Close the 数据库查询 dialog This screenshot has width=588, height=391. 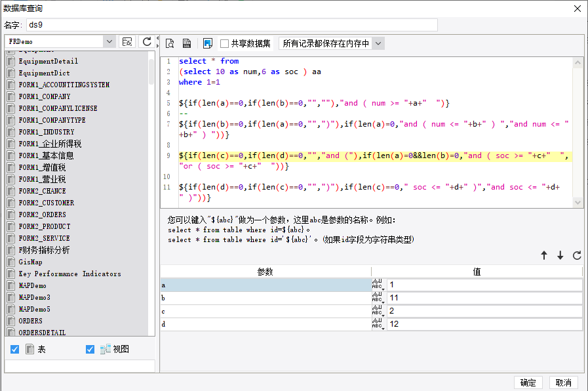tap(578, 9)
